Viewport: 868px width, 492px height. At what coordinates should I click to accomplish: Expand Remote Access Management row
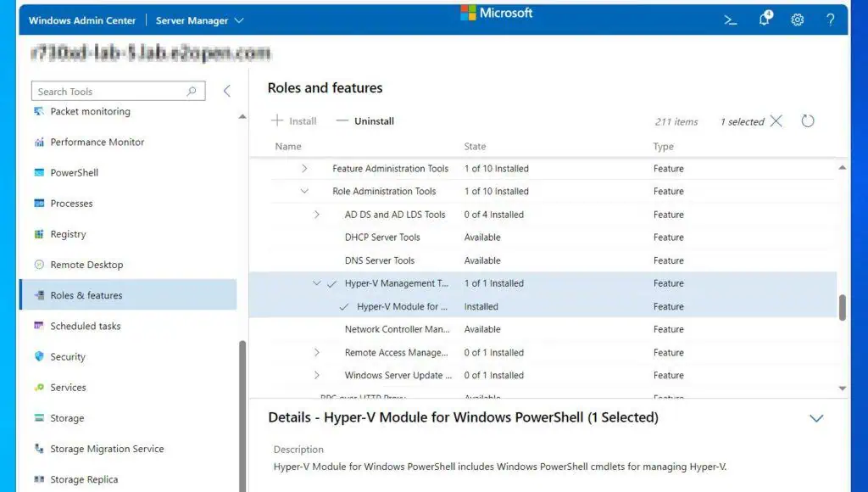(x=317, y=352)
